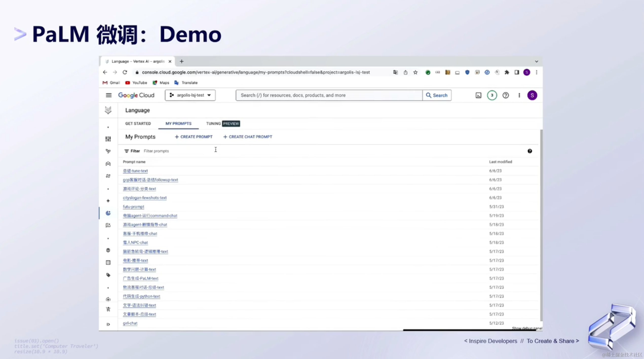Open the 总结-tune-text prompt

pyautogui.click(x=135, y=171)
